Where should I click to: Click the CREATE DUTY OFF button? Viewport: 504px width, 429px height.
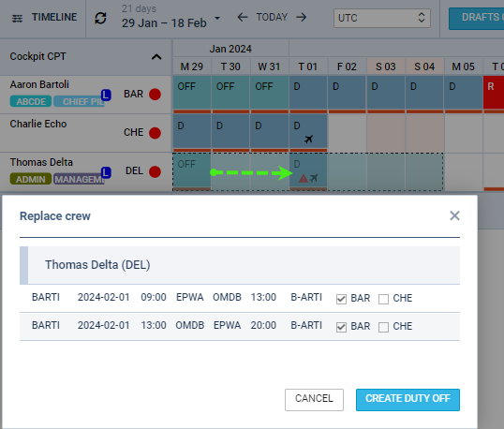408,399
